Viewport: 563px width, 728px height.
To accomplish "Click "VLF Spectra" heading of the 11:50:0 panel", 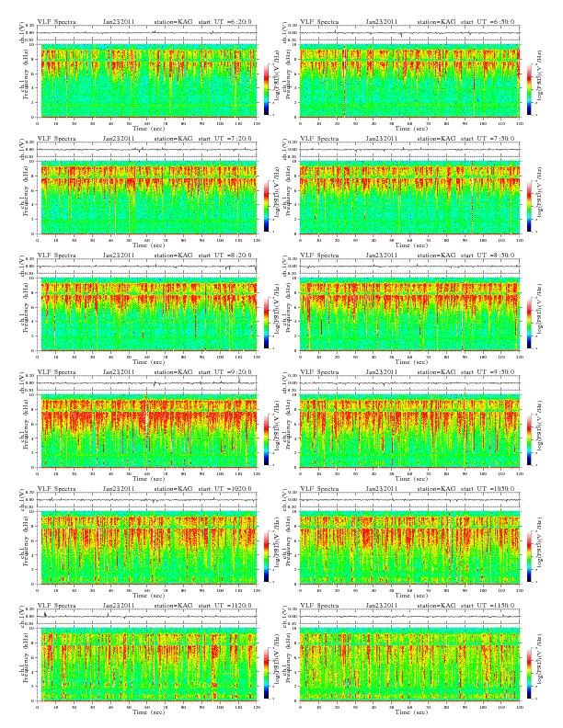I will pyautogui.click(x=319, y=606).
